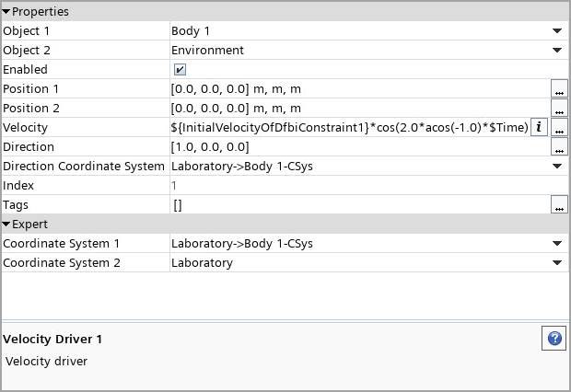Open Coordinate System 2 dropdown showing Laboratory
This screenshot has height=392, width=571.
click(x=557, y=263)
